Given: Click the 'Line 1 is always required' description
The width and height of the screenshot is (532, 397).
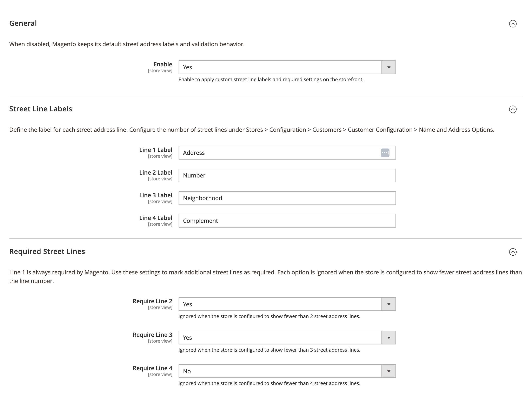Looking at the screenshot, I should (265, 276).
